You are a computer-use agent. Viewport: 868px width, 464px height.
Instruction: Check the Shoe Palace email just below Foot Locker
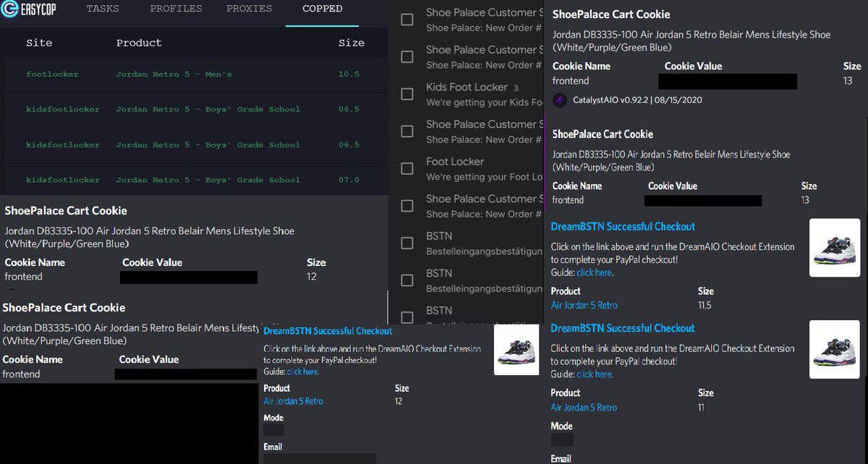pos(407,206)
